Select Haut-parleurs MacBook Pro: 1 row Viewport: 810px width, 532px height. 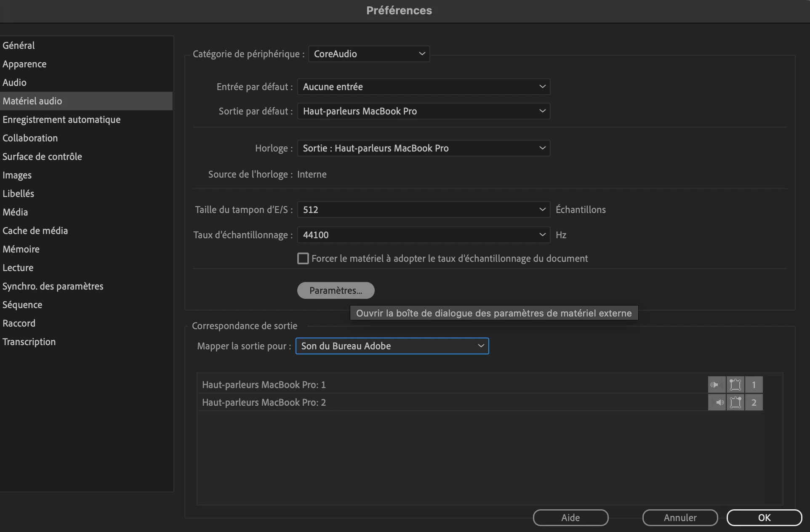(x=264, y=385)
